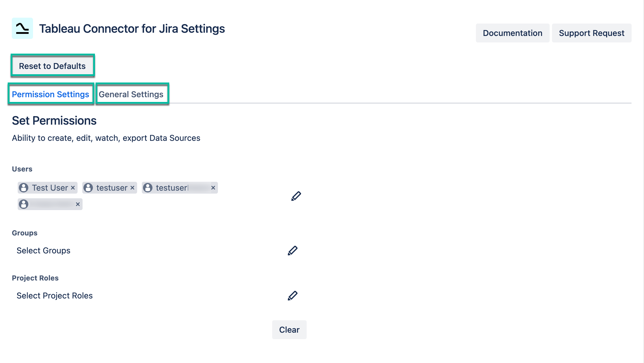Remove the testuser chip with its ×
The image size is (644, 363).
132,188
